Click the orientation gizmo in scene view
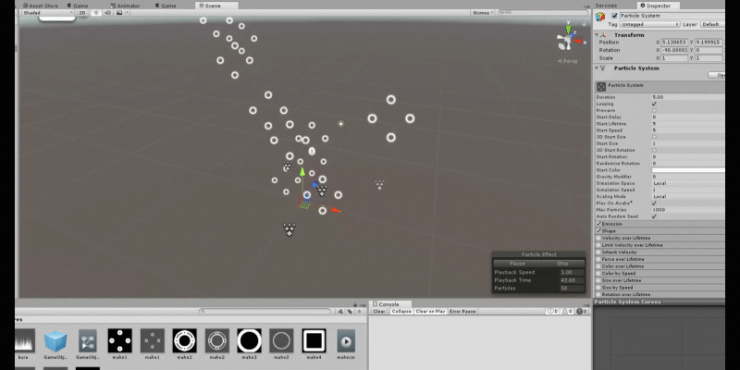740x370 pixels. (x=568, y=39)
